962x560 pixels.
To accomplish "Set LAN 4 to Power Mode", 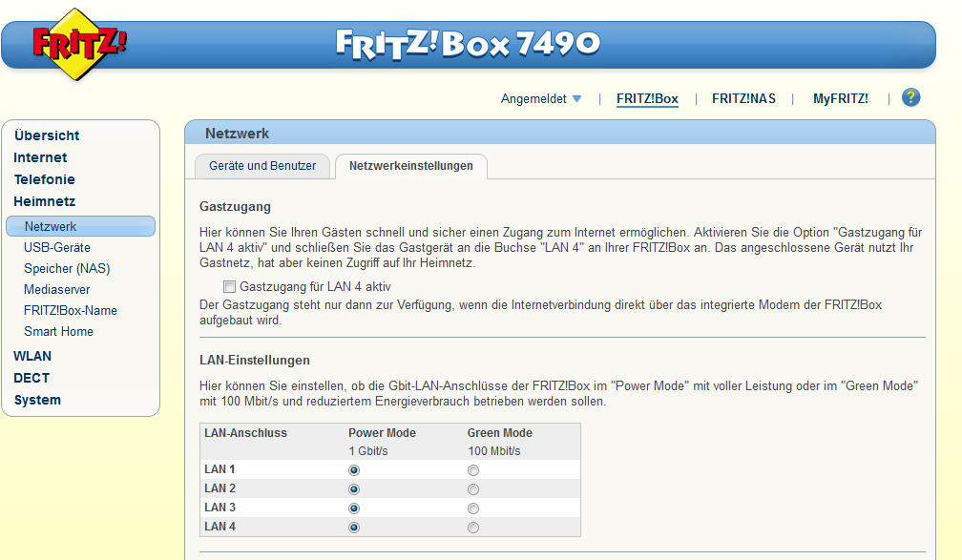I will click(354, 528).
